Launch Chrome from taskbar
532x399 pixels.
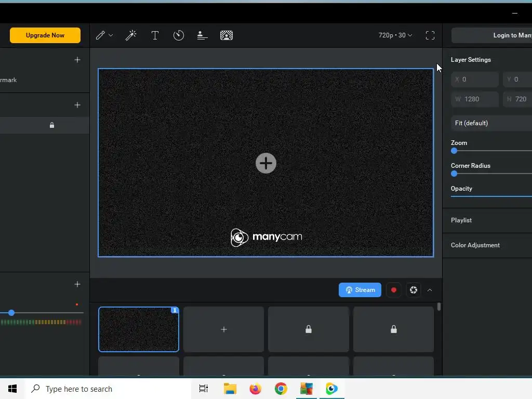281,389
